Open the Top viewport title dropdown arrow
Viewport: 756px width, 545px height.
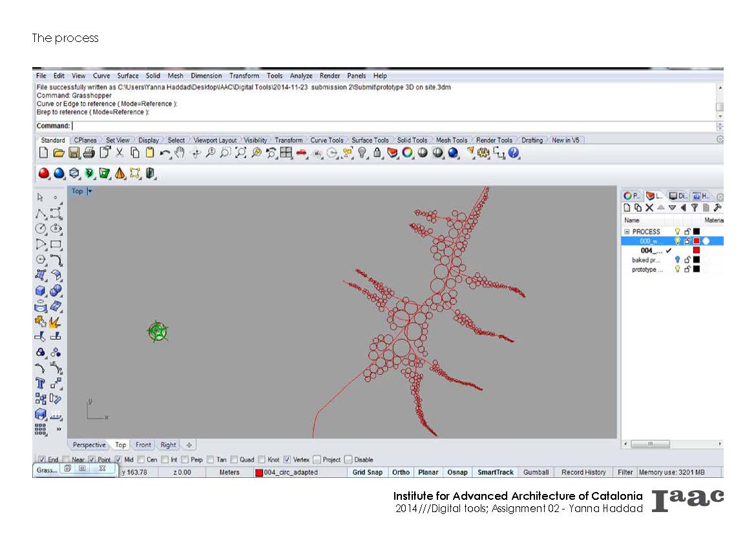coord(90,191)
